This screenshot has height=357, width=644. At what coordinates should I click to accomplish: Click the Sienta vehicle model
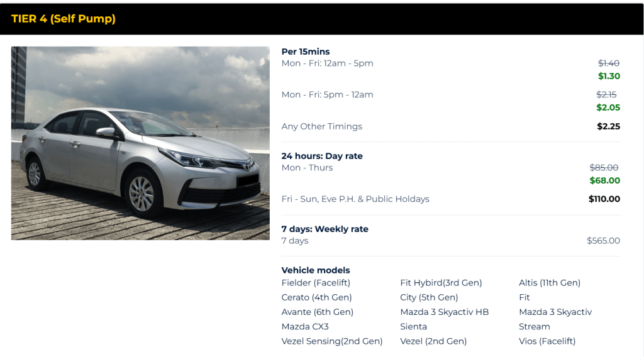click(x=413, y=326)
